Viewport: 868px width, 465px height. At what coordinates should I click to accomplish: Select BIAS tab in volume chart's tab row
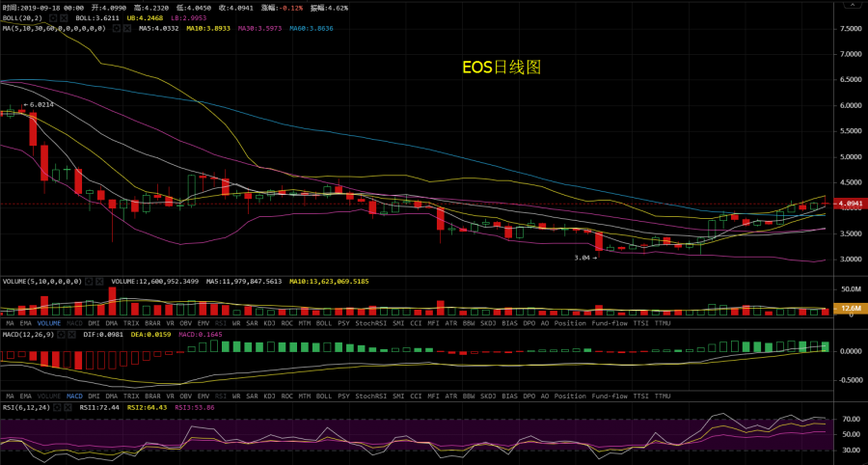pyautogui.click(x=510, y=322)
